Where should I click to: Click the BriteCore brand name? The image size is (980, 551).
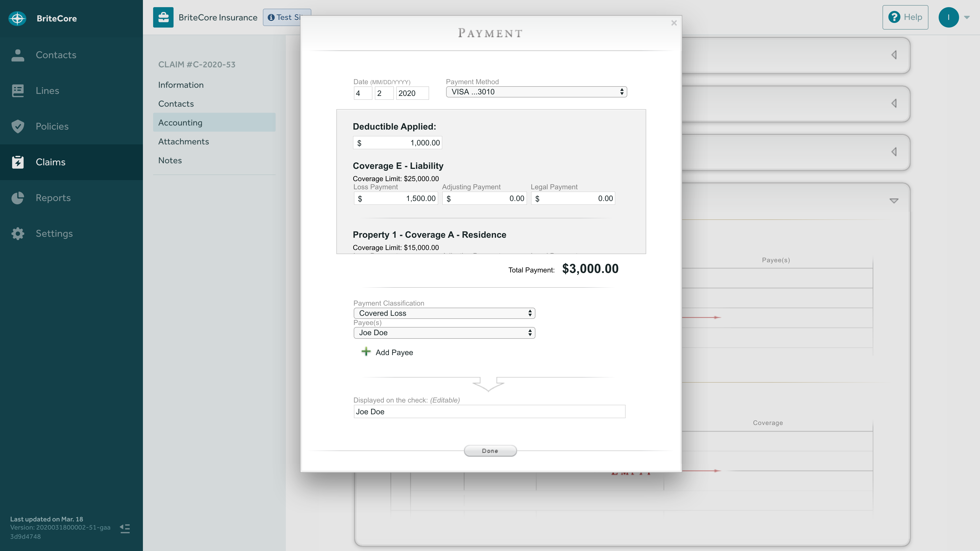click(x=57, y=18)
